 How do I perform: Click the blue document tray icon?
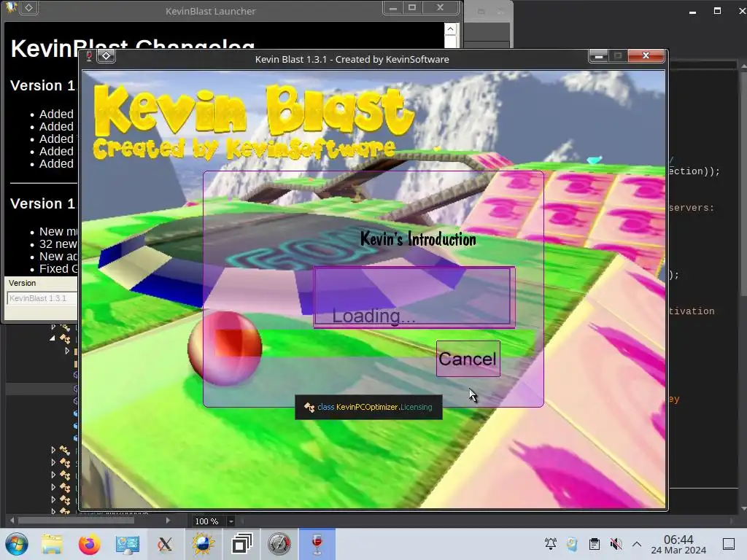pyautogui.click(x=572, y=544)
